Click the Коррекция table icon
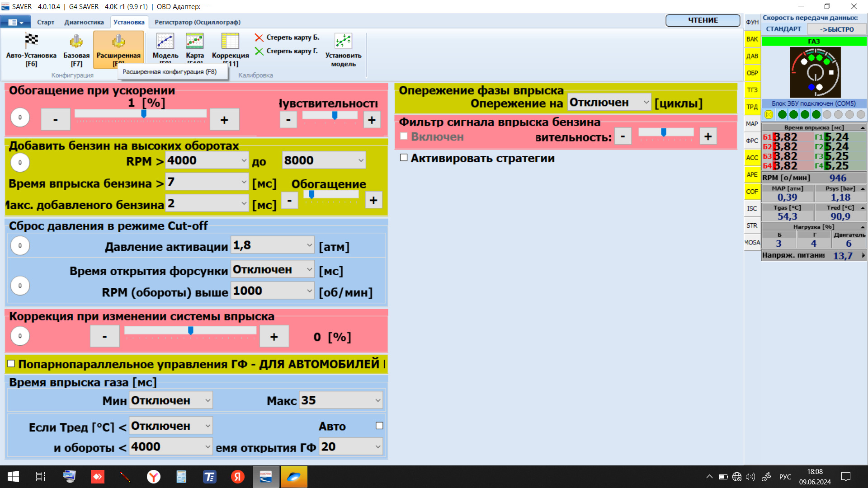Image resolution: width=868 pixels, height=488 pixels. [x=230, y=41]
